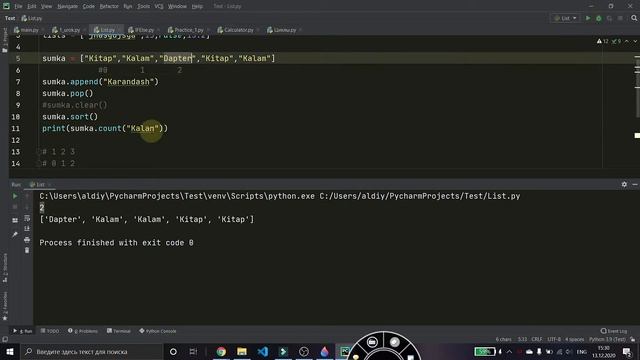Click the sumka.sort() line in editor
640x360 pixels.
tap(70, 117)
